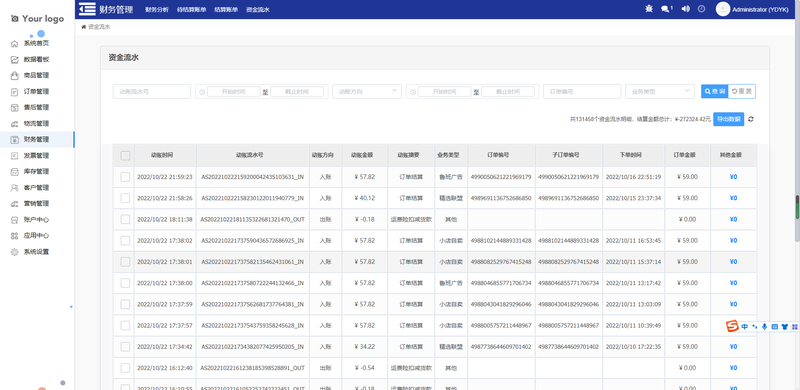Check the row with time 17:37:59
Screen dimensions: 800x390
(x=125, y=304)
